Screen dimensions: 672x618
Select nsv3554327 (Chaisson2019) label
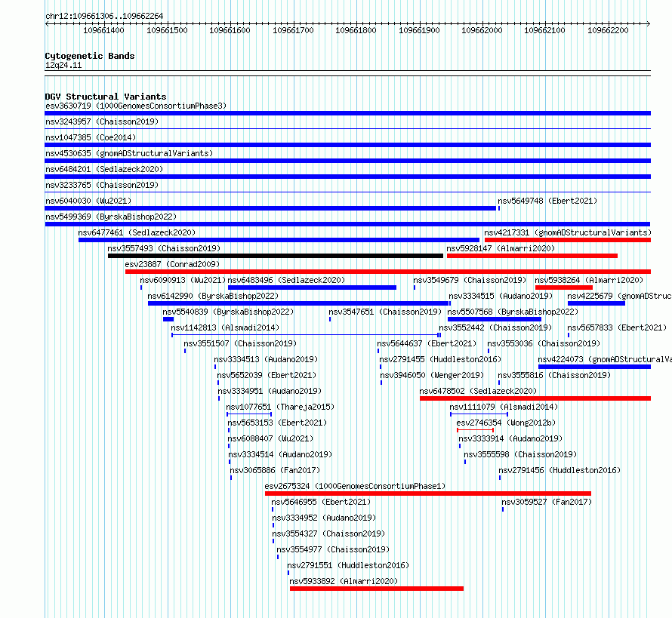click(x=328, y=533)
